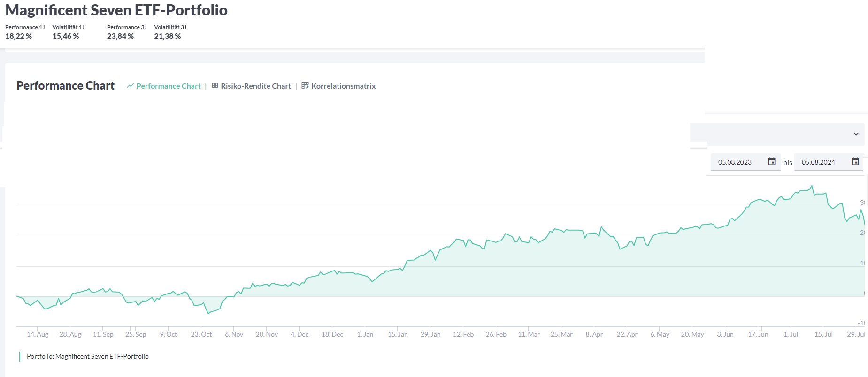The height and width of the screenshot is (377, 868).
Task: Click the chart's lowest dip in late October
Action: tap(208, 313)
